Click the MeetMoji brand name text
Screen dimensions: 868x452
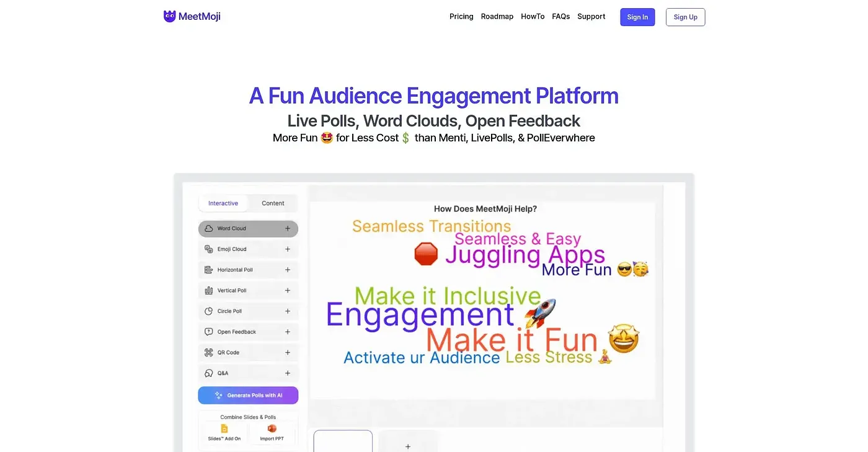tap(200, 17)
